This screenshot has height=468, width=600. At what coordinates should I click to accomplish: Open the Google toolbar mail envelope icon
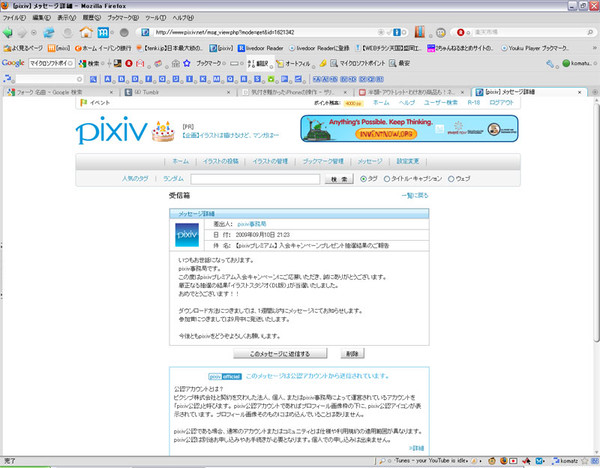point(140,63)
